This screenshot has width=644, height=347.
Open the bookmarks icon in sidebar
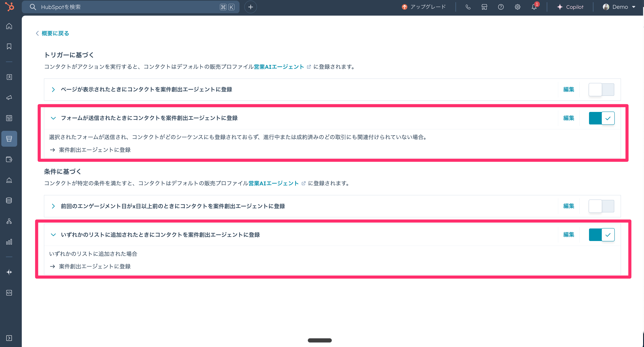coord(9,46)
